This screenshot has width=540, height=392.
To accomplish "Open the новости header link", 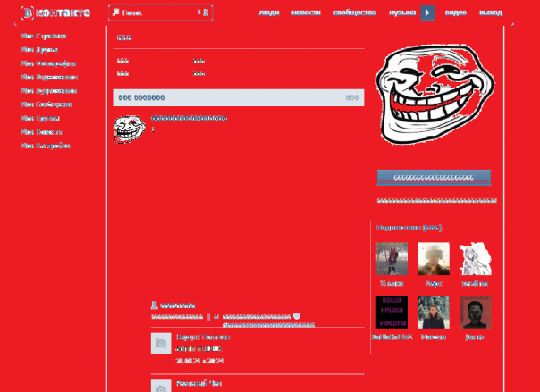I will coord(306,13).
